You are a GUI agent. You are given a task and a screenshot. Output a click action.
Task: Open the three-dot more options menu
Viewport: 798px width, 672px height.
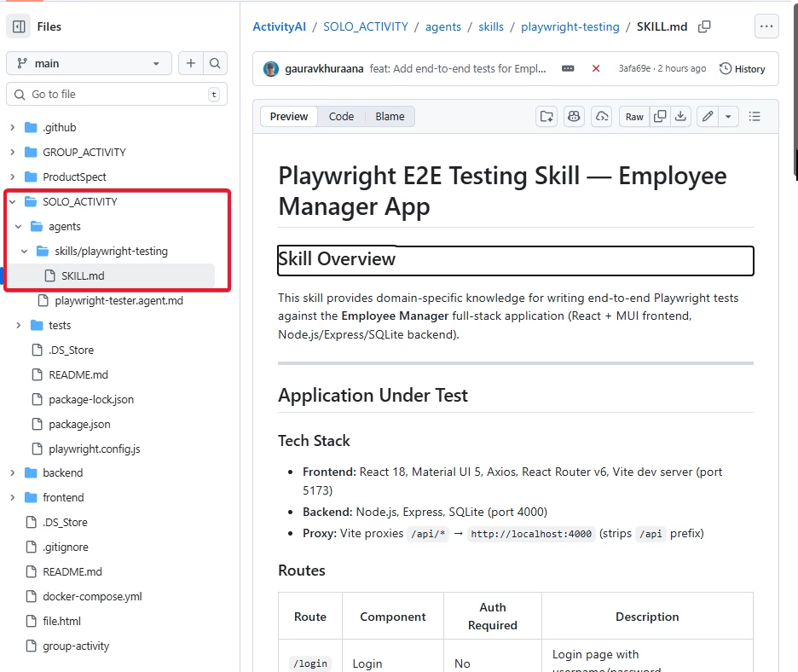click(x=766, y=26)
